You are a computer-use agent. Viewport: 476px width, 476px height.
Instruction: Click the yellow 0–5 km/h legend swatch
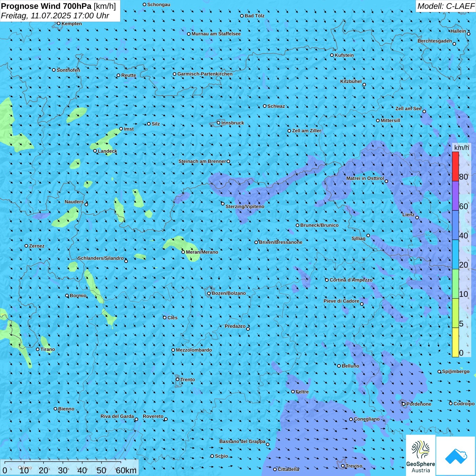click(455, 342)
